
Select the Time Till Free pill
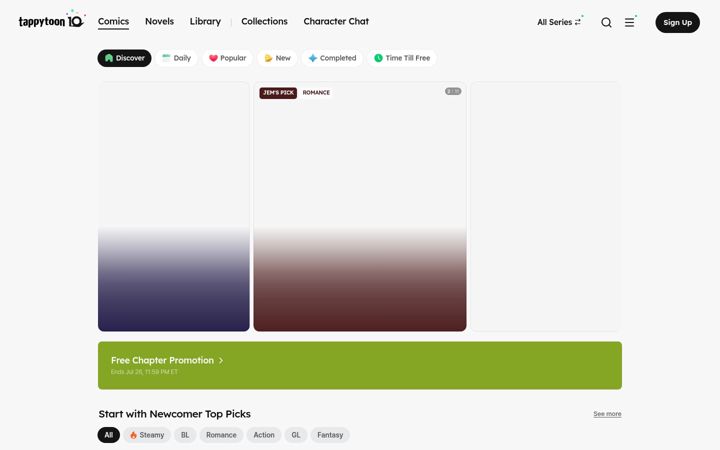(x=402, y=58)
